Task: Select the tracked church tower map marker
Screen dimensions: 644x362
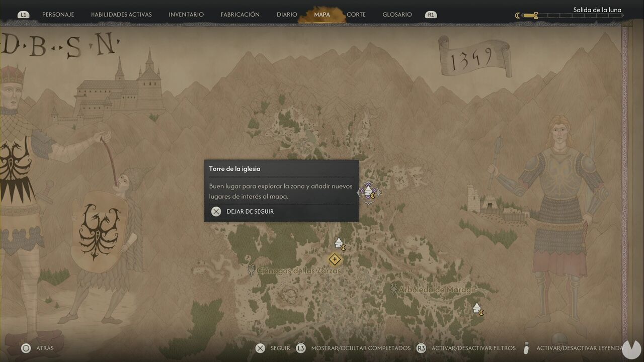Action: [369, 192]
